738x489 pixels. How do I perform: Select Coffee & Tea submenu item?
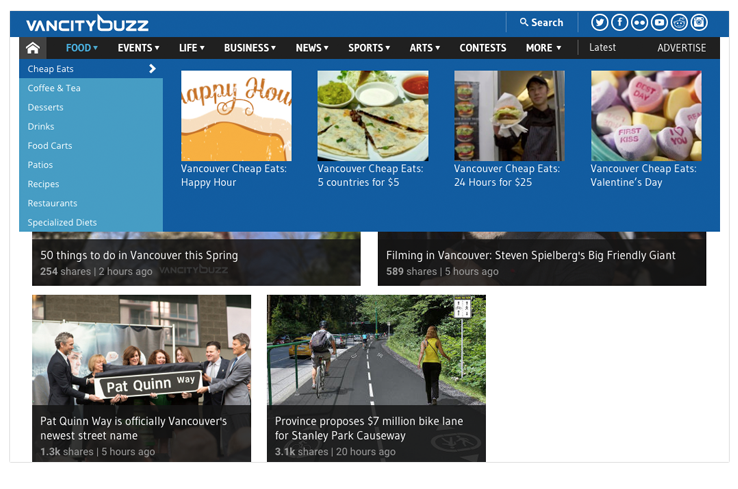91,88
